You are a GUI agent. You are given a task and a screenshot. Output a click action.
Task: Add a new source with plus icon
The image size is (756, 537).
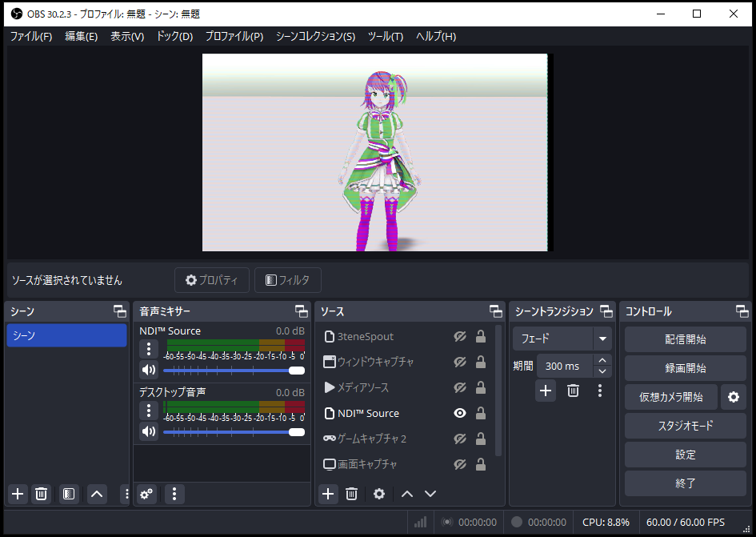(x=328, y=494)
